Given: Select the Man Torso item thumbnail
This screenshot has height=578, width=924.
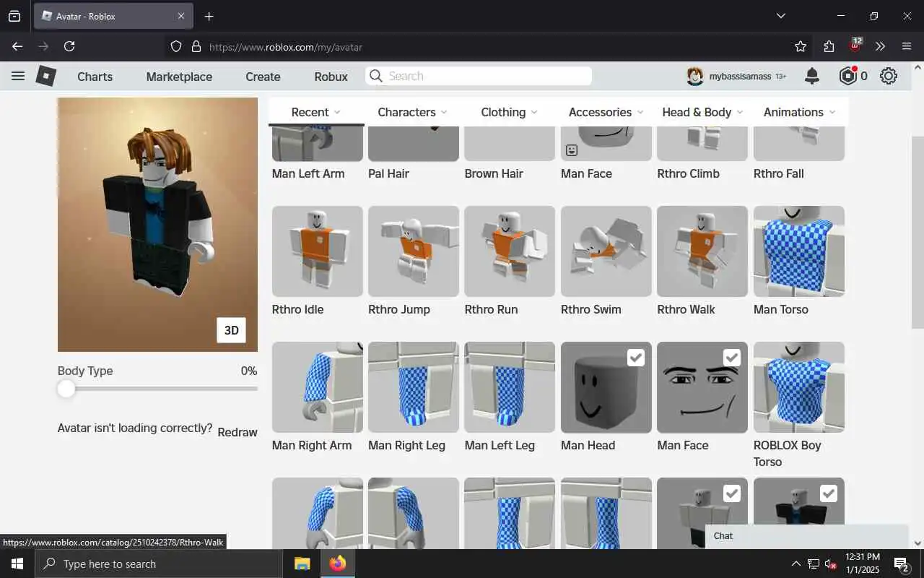Looking at the screenshot, I should [799, 251].
